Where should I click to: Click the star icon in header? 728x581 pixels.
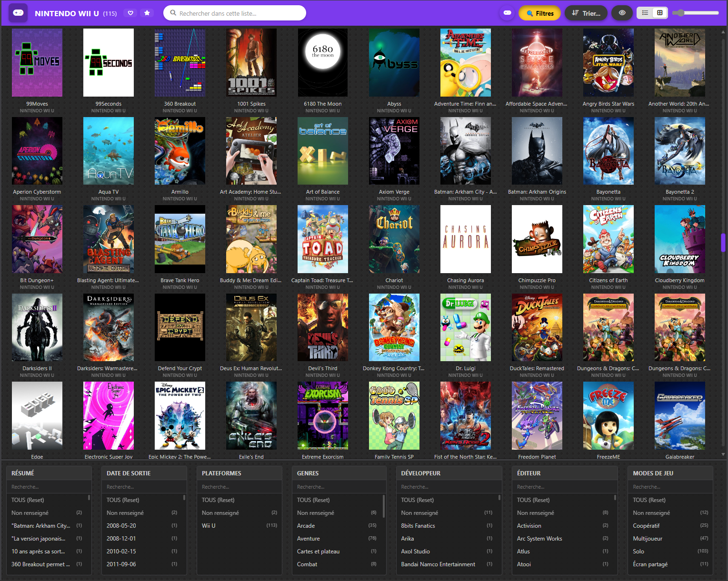click(x=147, y=13)
